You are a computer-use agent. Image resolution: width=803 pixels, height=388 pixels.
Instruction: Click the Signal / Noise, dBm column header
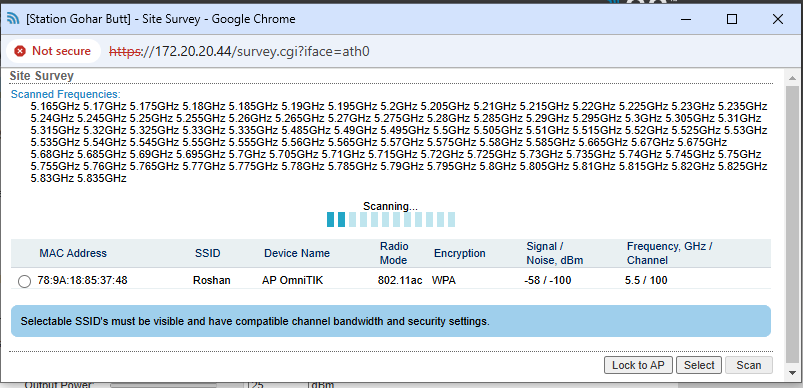(x=554, y=253)
